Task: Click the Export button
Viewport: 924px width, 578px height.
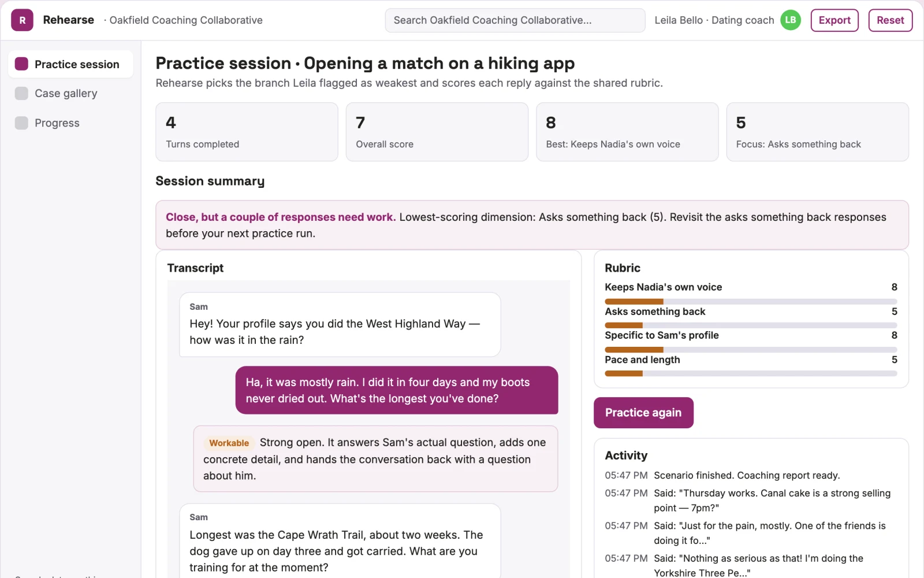Action: [x=834, y=20]
